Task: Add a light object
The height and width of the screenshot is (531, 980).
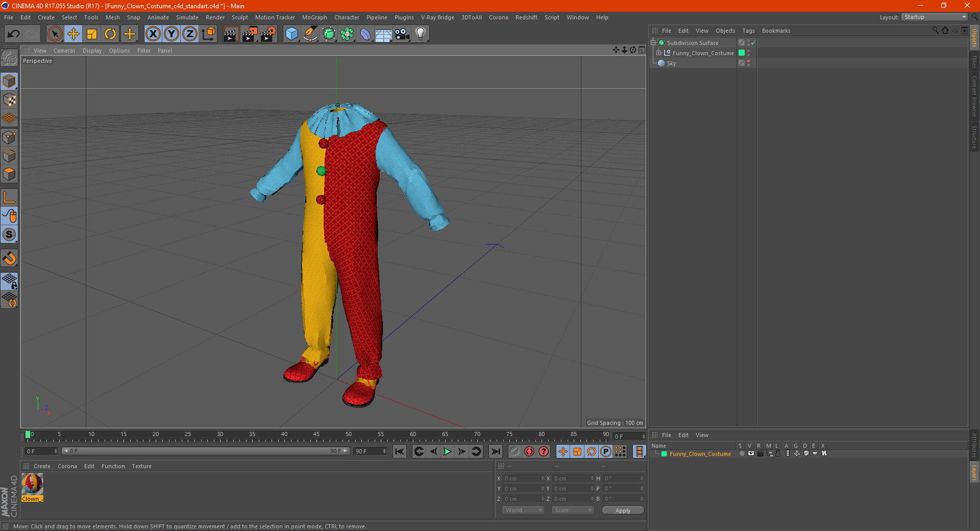Action: pyautogui.click(x=421, y=34)
